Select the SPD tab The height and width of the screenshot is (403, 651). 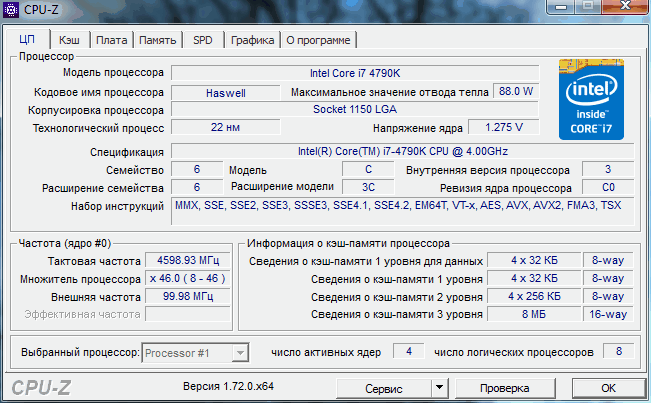[x=203, y=40]
